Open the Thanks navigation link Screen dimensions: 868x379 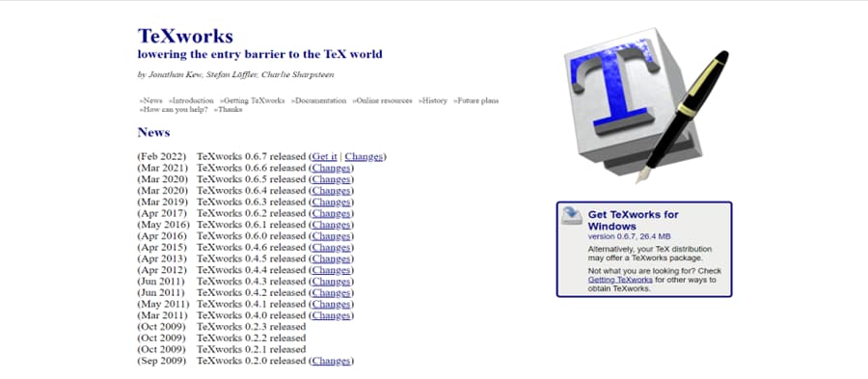click(x=228, y=110)
